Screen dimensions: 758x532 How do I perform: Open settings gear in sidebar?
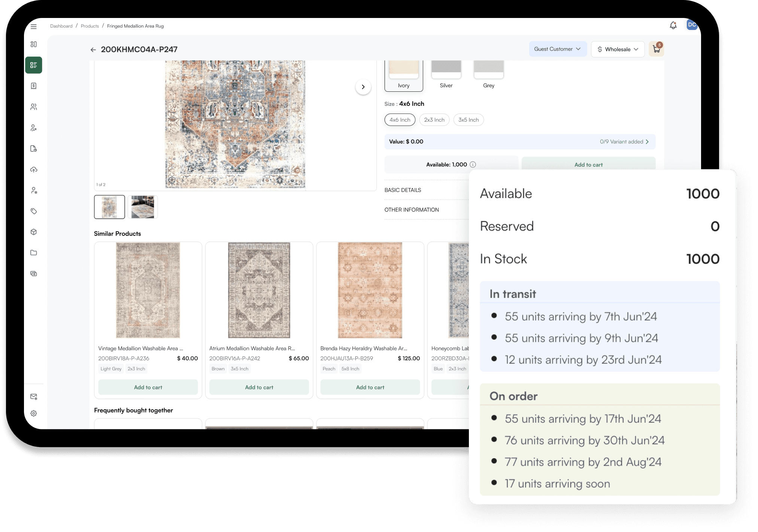coord(34,413)
